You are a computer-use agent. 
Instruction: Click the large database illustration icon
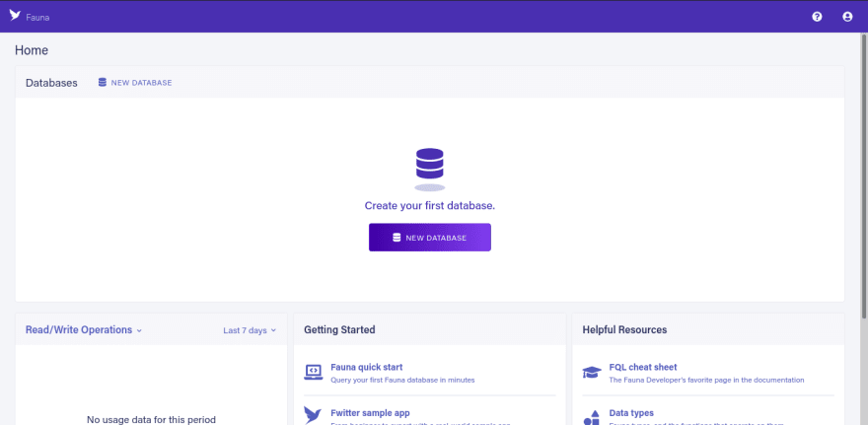click(430, 170)
